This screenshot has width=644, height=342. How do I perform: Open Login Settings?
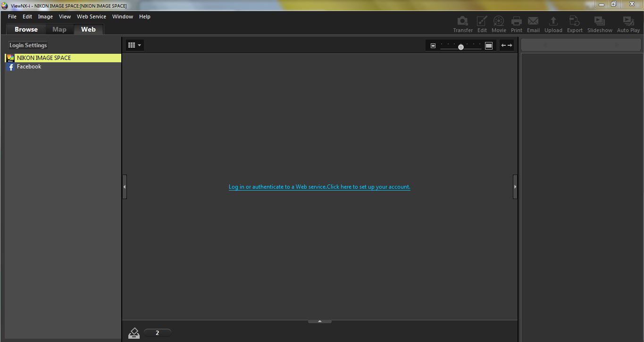click(x=28, y=45)
